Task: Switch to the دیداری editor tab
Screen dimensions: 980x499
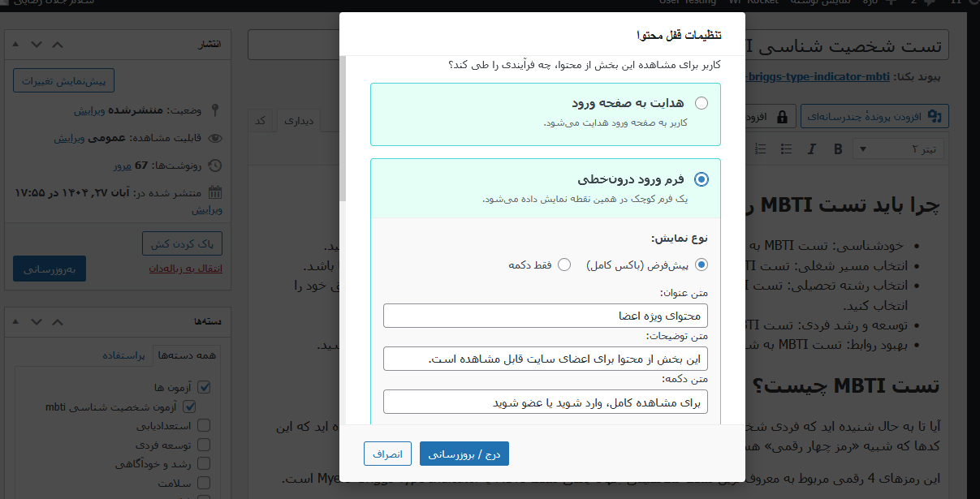Action: click(x=298, y=121)
